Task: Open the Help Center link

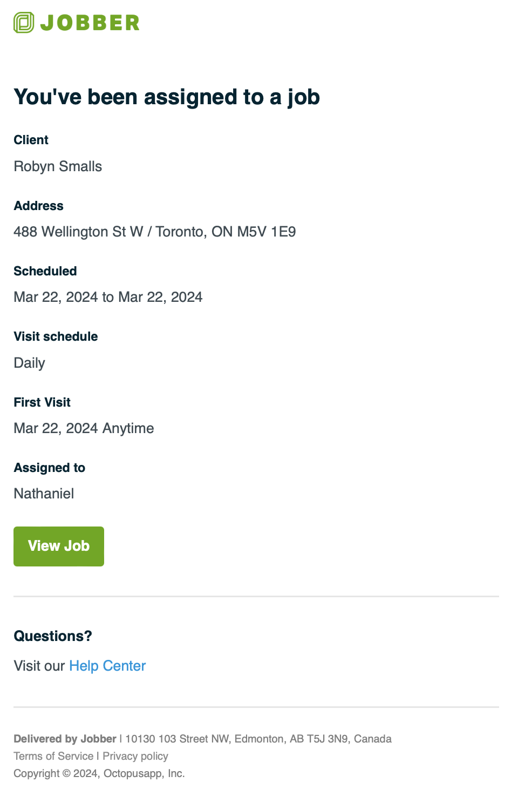Action: (x=107, y=665)
